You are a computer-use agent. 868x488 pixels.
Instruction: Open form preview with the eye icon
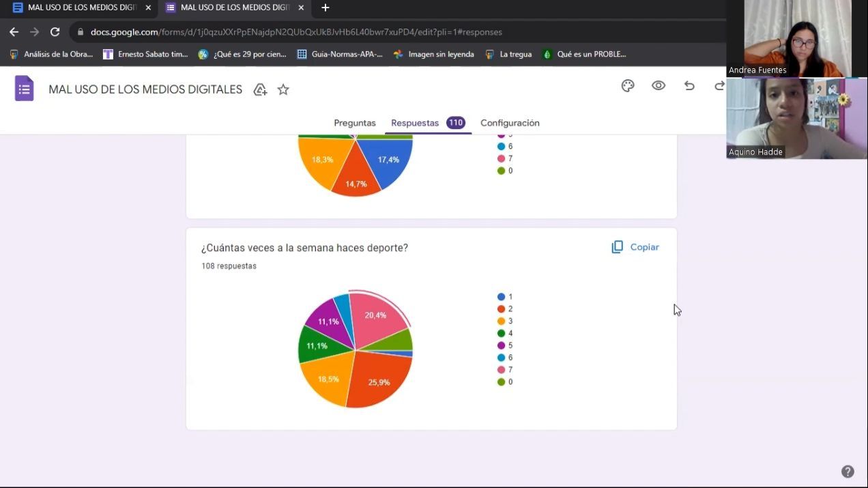pyautogui.click(x=659, y=85)
